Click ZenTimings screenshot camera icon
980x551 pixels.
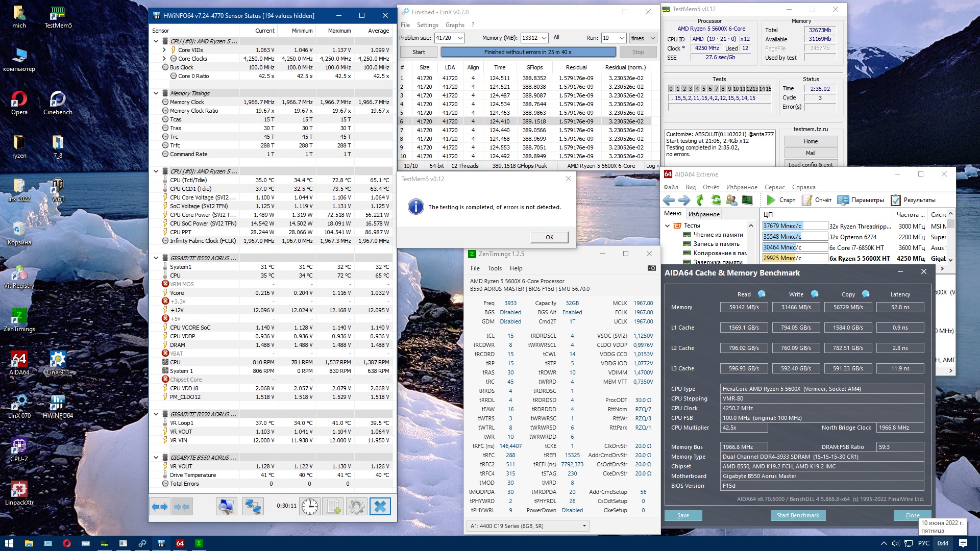(x=651, y=268)
